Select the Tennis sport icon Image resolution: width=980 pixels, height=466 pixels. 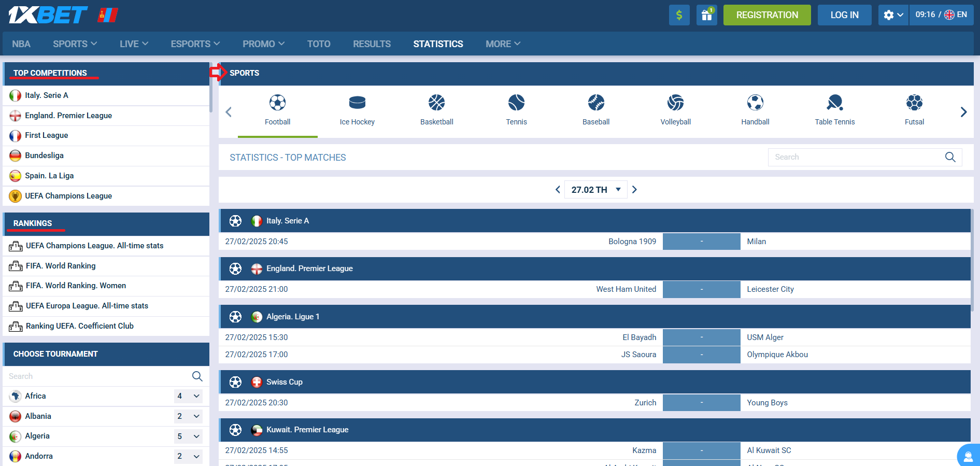pos(516,110)
